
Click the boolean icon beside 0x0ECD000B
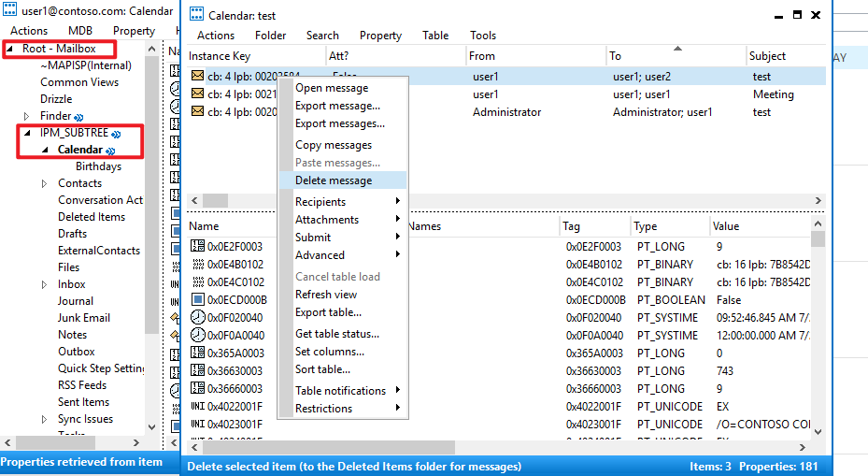click(x=198, y=299)
